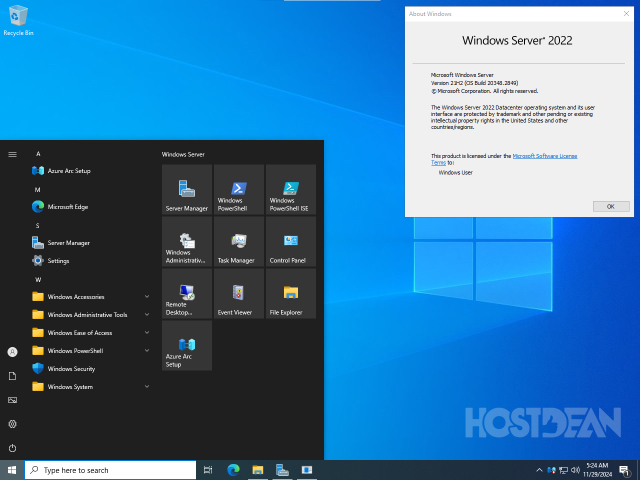Open the Windows PowerShell ISE tile
The height and width of the screenshot is (480, 640).
tap(291, 189)
